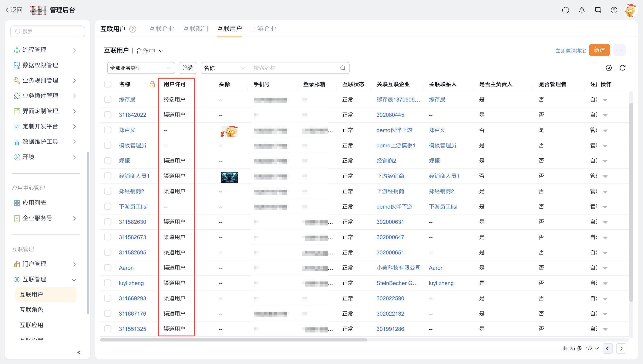The height and width of the screenshot is (364, 643).
Task: Click the orange 新建 button
Action: (599, 50)
